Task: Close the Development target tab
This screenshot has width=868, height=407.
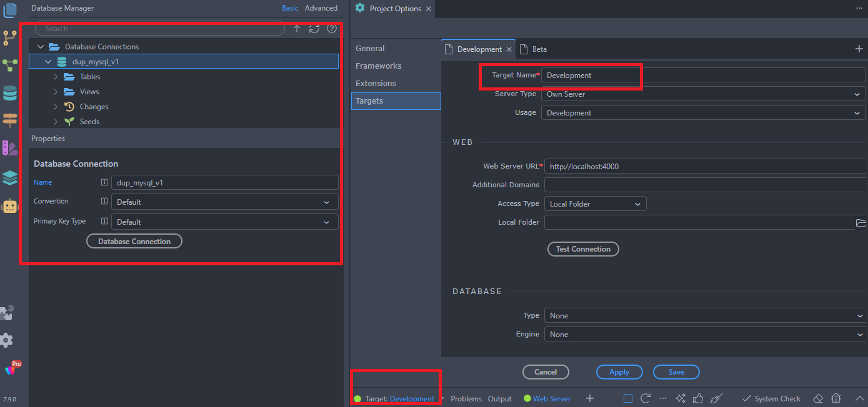Action: click(x=509, y=49)
